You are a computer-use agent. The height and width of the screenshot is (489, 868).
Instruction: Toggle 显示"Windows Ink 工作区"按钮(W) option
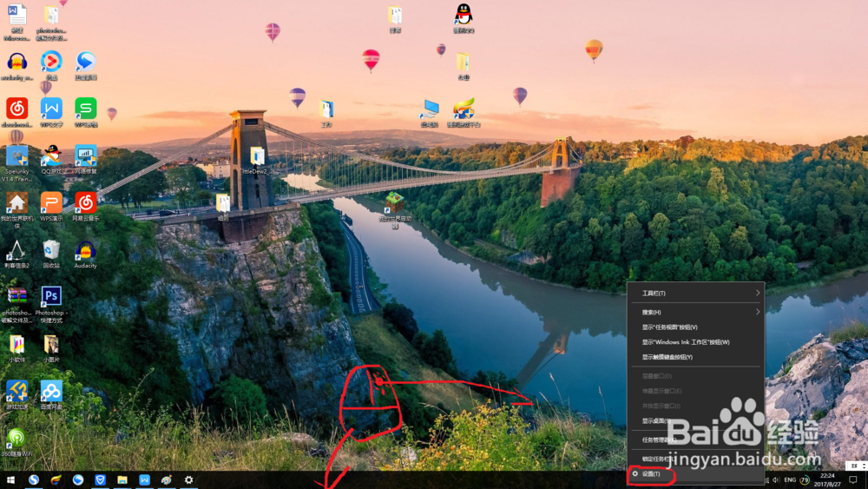tap(695, 341)
